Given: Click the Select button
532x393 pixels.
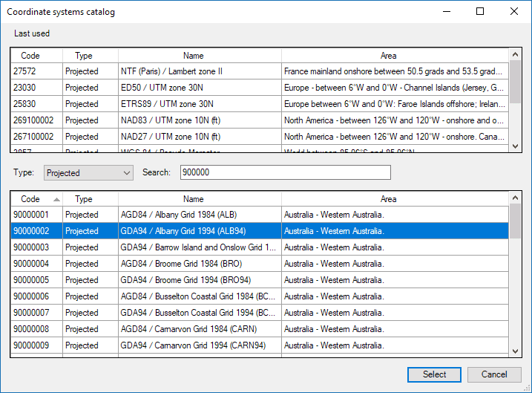Looking at the screenshot, I should coord(434,374).
